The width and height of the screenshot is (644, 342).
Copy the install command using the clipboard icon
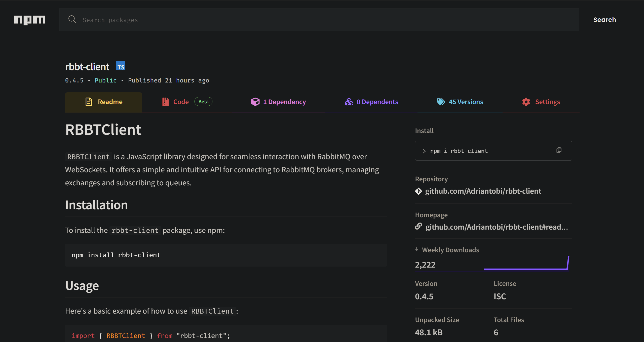click(x=559, y=150)
